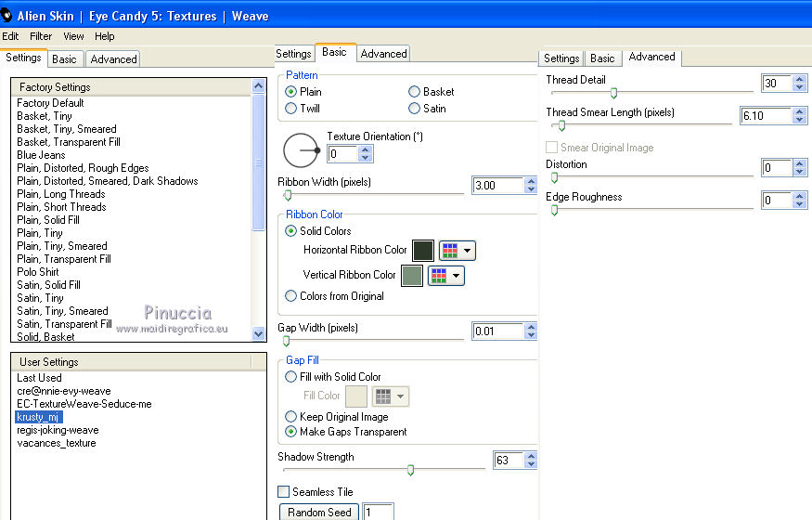Open the Filter menu

pos(41,36)
